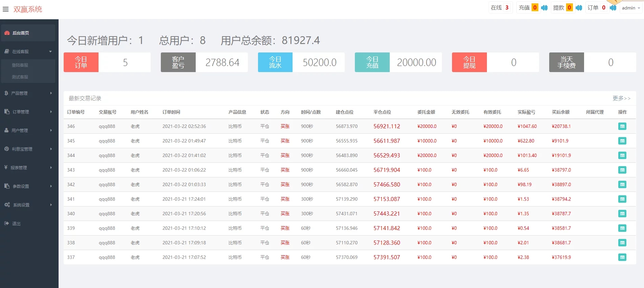
Task: Expand the 产品管理 sidebar menu
Action: click(x=28, y=93)
